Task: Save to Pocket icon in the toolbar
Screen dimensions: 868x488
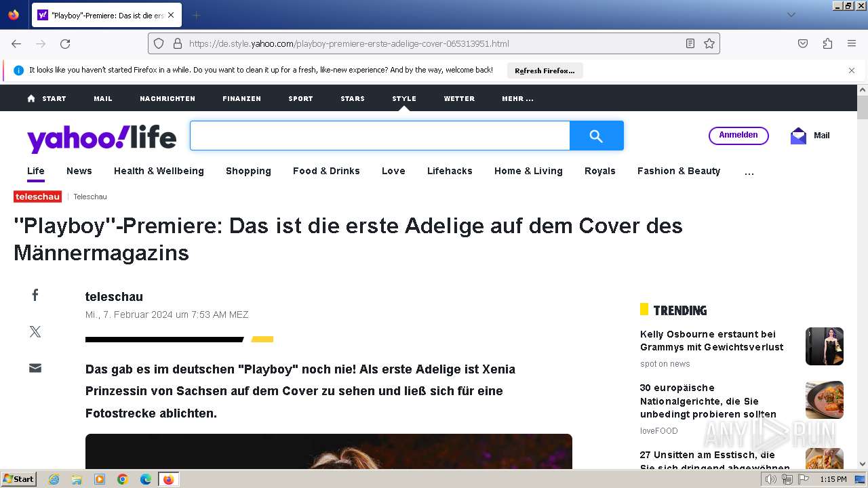Action: coord(803,43)
